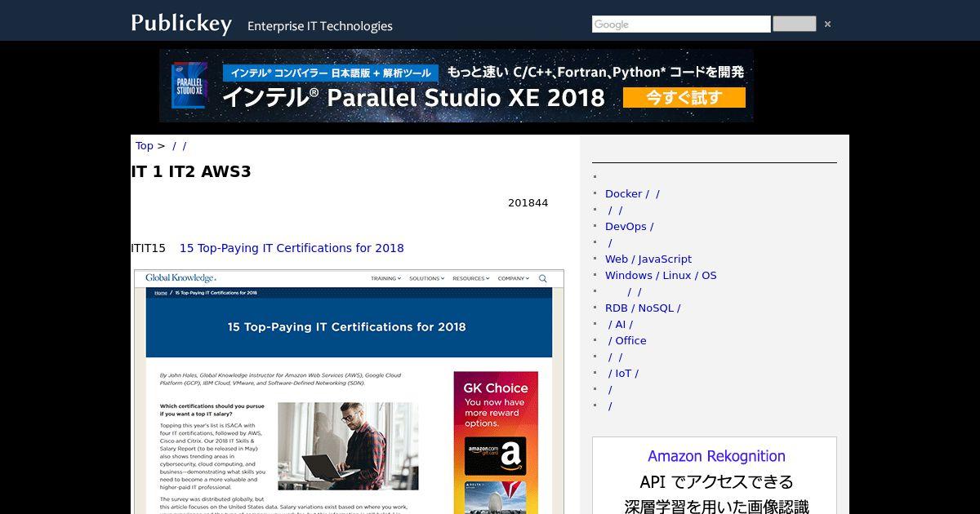Image resolution: width=980 pixels, height=514 pixels.
Task: Click the Enterprise IT Technologies tagline
Action: coord(320,26)
